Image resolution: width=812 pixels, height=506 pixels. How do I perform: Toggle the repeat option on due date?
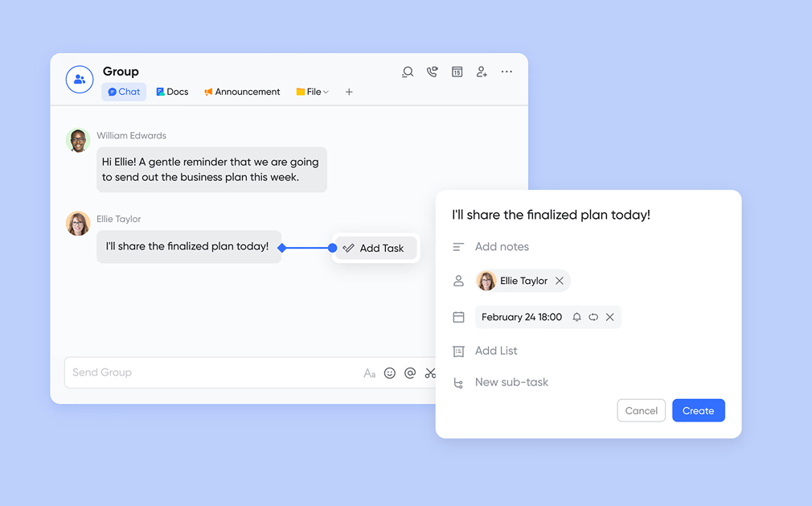(593, 318)
